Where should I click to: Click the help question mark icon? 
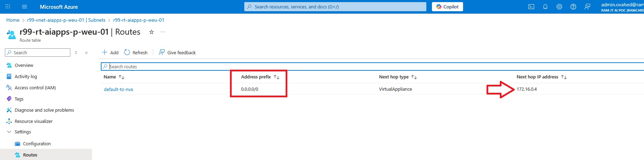tap(573, 7)
